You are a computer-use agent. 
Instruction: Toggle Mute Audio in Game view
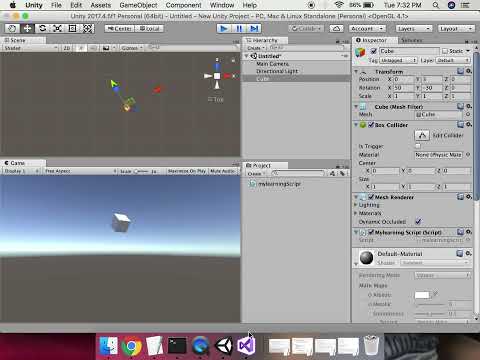coord(223,171)
